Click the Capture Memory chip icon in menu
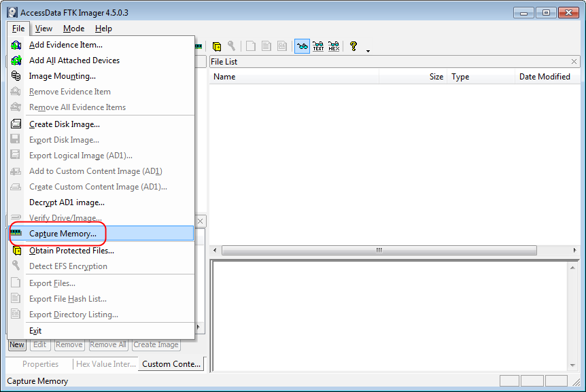Image resolution: width=586 pixels, height=392 pixels. 16,233
